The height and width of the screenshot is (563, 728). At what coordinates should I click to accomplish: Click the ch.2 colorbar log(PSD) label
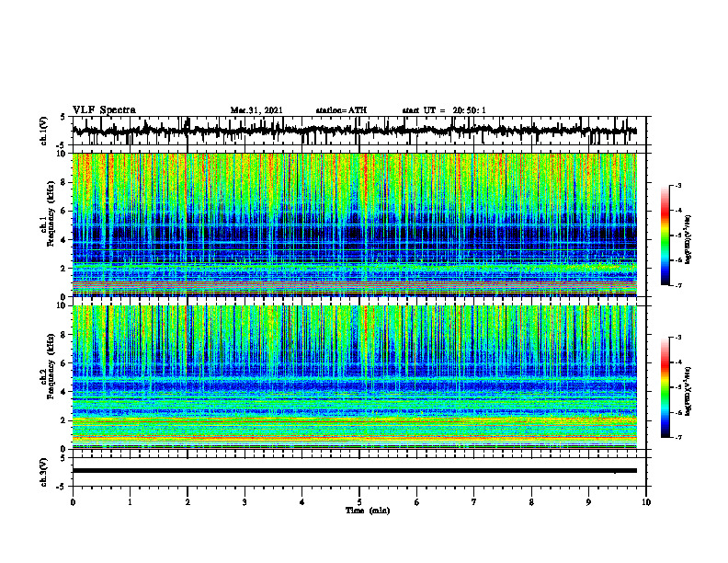click(x=688, y=391)
